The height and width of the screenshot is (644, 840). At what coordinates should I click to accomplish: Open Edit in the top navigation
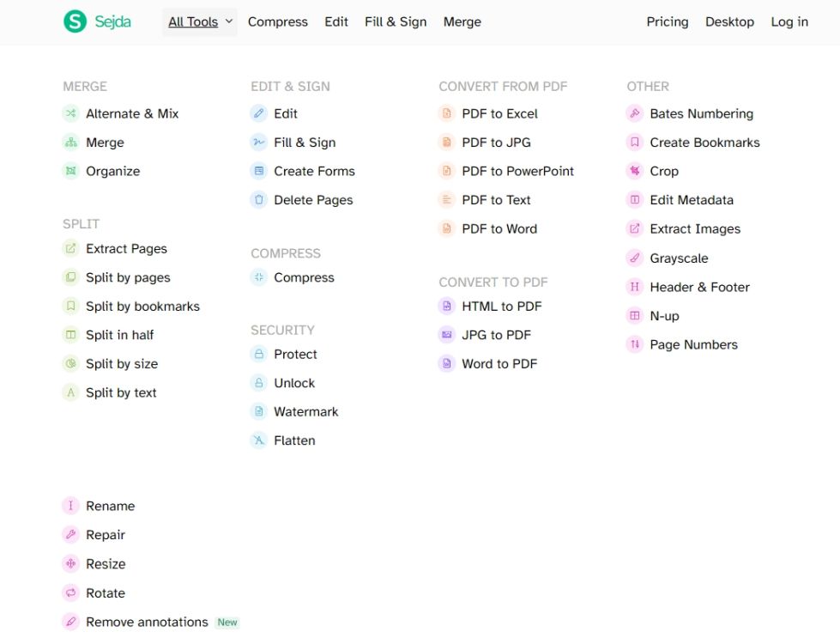point(335,22)
